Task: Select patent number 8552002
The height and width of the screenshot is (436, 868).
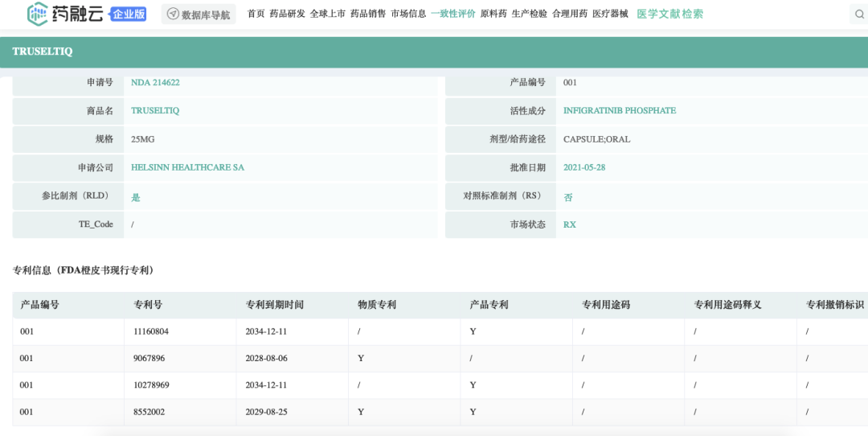Action: point(149,412)
